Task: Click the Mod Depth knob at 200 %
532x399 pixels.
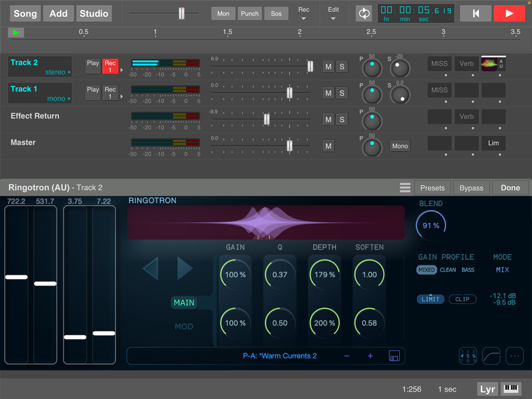Action: (x=325, y=323)
